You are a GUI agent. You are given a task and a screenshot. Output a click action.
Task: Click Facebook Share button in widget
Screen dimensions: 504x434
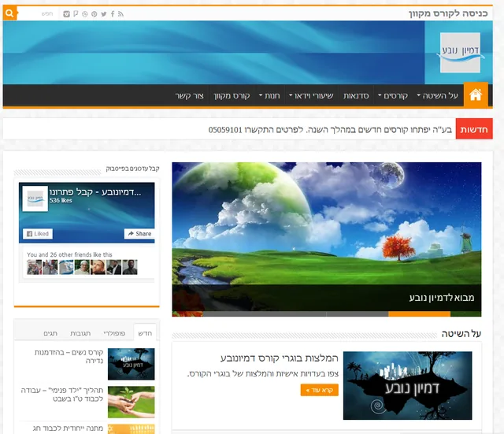[139, 234]
